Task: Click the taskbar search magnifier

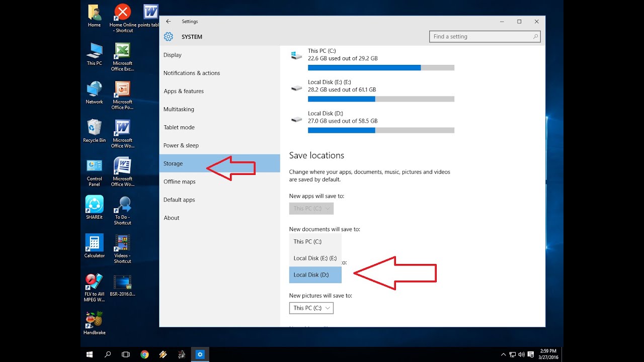Action: 108,354
